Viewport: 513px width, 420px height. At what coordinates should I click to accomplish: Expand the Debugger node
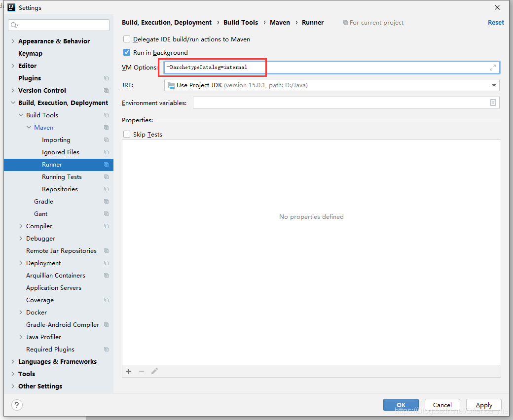pos(21,239)
